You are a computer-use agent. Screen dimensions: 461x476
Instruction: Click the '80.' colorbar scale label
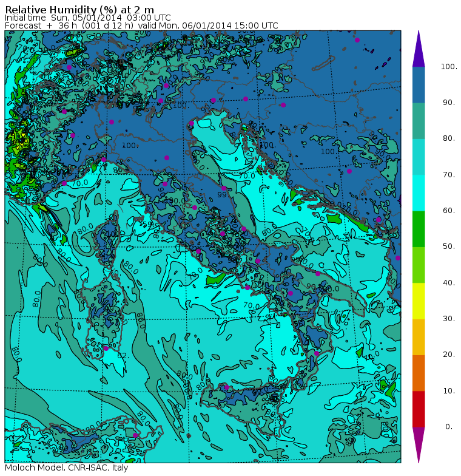click(449, 138)
